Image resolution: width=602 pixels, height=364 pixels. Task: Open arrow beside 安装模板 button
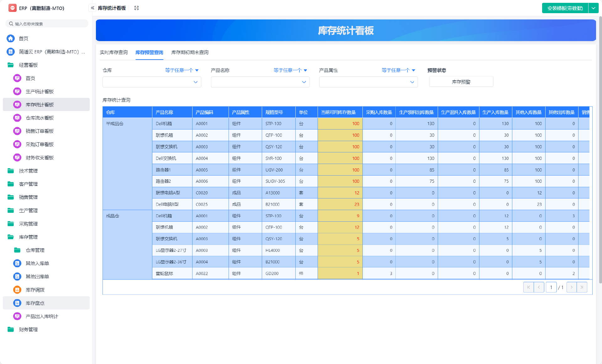(594, 8)
